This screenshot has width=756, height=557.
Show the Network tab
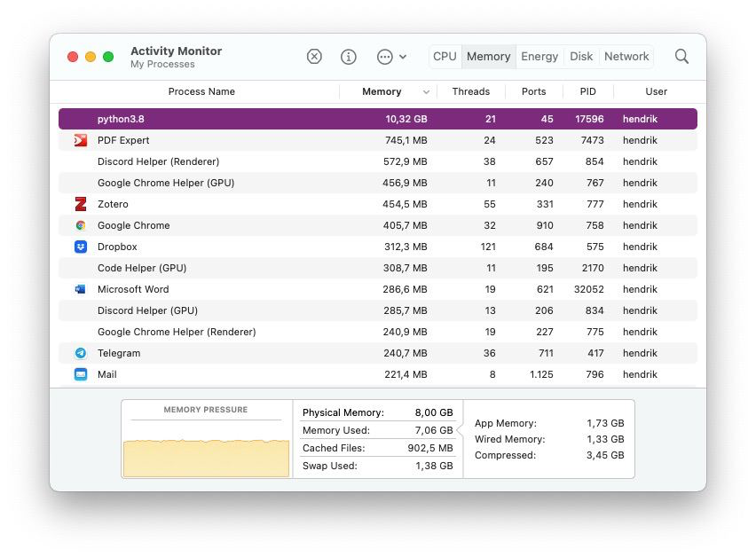626,57
